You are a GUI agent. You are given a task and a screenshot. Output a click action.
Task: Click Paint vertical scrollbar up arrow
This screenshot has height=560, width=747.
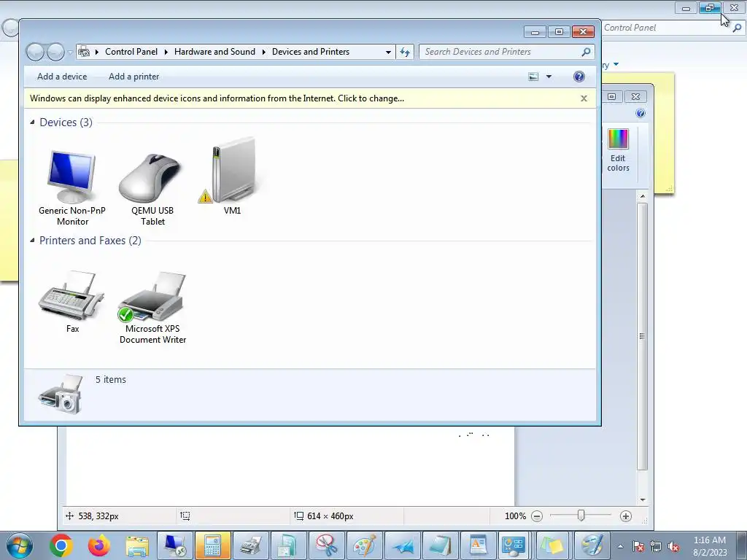pos(643,196)
